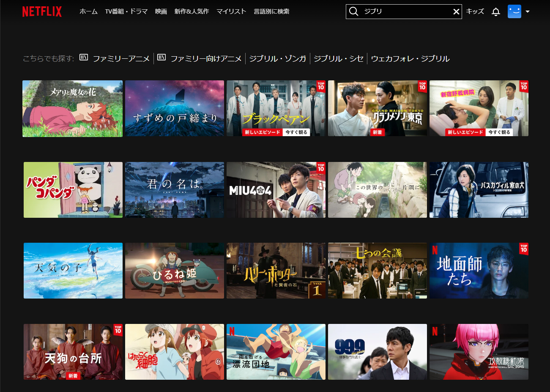Open the ブラックペアン thumbnail
Image resolution: width=550 pixels, height=392 pixels.
(x=276, y=108)
